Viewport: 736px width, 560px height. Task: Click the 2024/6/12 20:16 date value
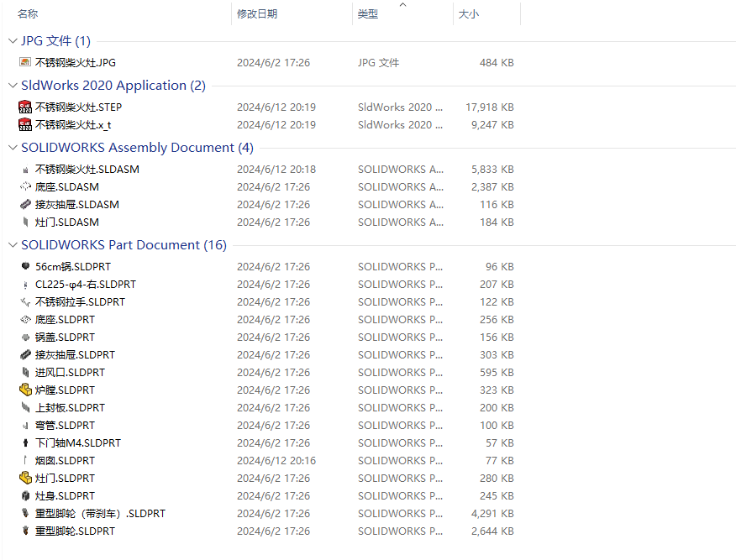click(276, 461)
